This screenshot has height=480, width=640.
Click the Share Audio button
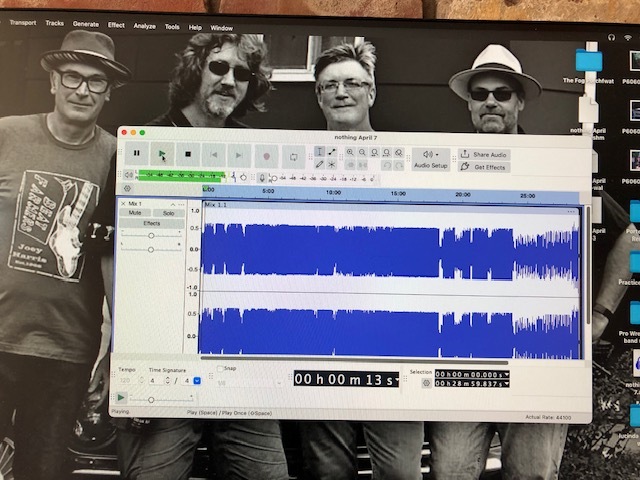click(x=484, y=155)
